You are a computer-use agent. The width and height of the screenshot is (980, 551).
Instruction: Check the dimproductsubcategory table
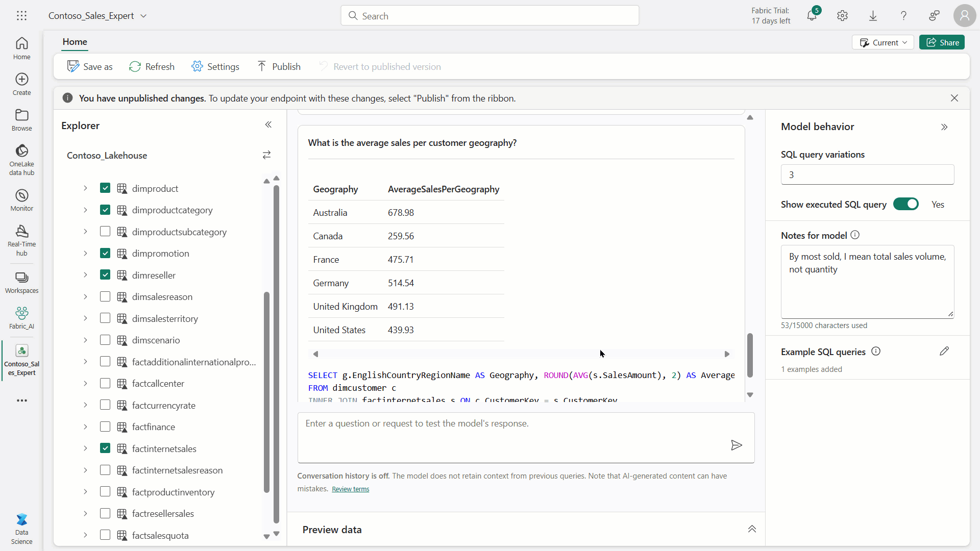105,231
